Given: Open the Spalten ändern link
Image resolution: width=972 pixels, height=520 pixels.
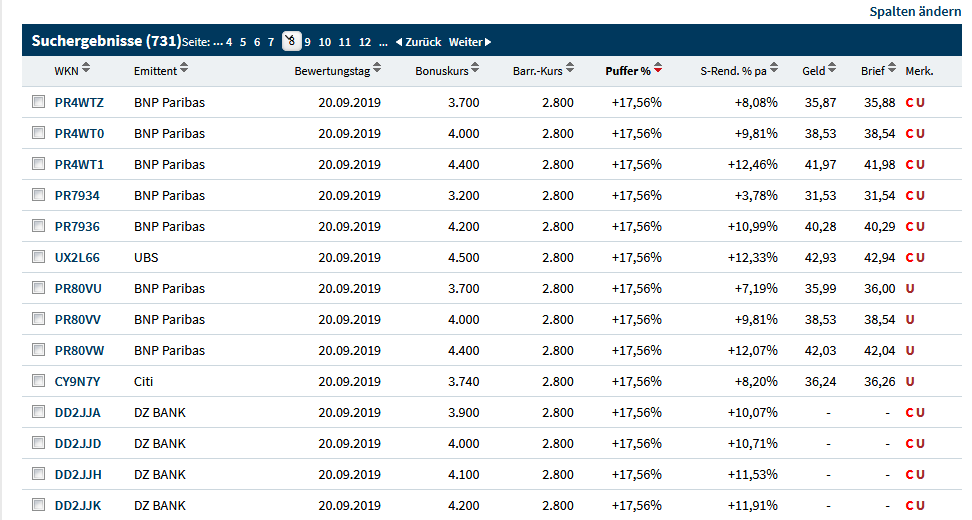Looking at the screenshot, I should 915,11.
